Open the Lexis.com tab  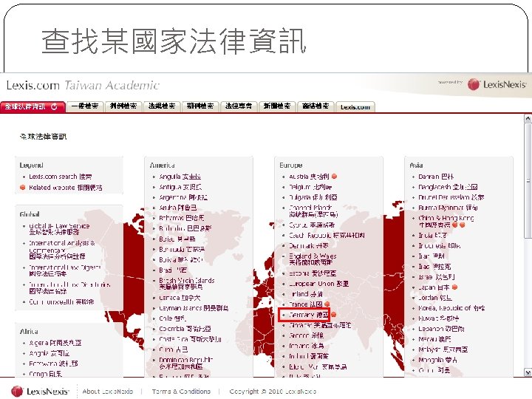[x=355, y=107]
